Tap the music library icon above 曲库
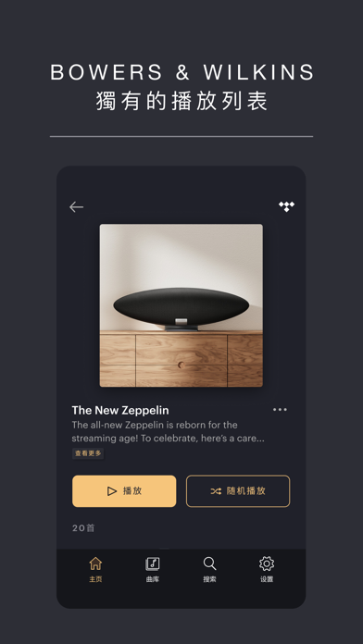Screen dimensions: 363x644 click(x=153, y=563)
